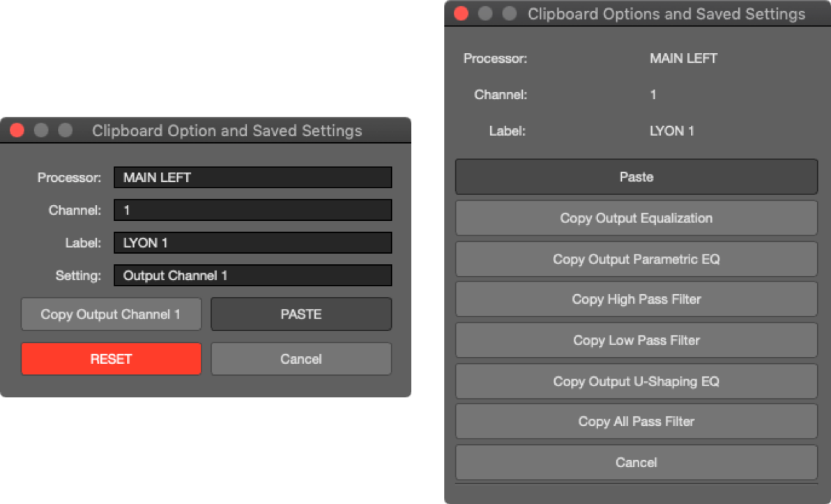Image resolution: width=831 pixels, height=504 pixels.
Task: Click Copy Output Channel 1 button
Action: click(x=111, y=314)
